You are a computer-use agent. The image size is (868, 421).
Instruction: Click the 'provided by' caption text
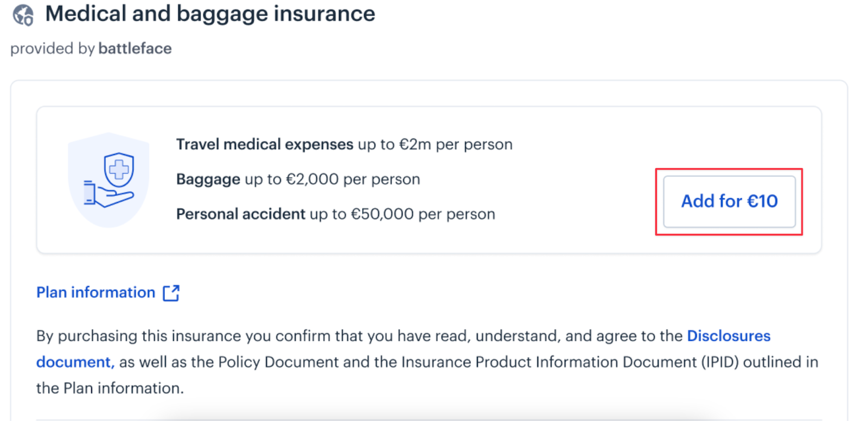53,48
